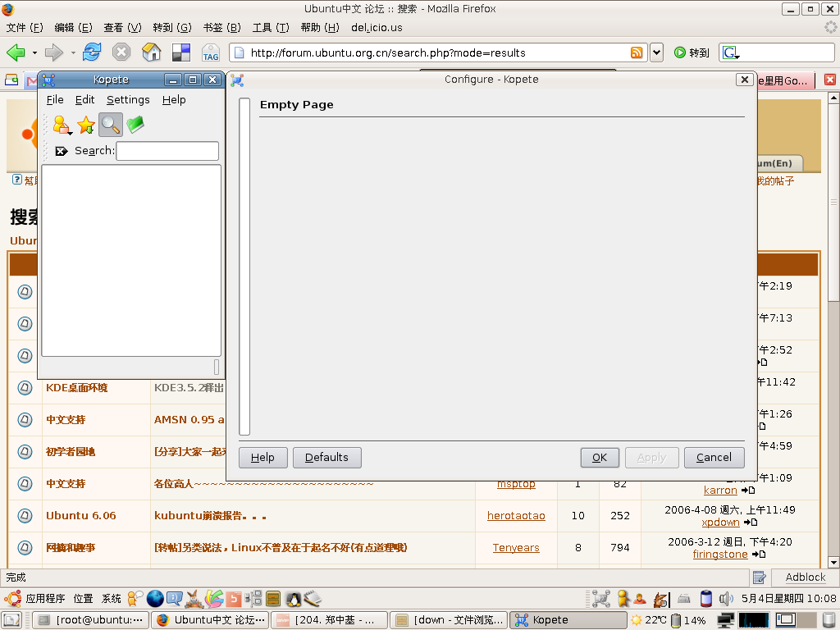
Task: Clear the Kopete search field with the erase icon
Action: [x=61, y=151]
